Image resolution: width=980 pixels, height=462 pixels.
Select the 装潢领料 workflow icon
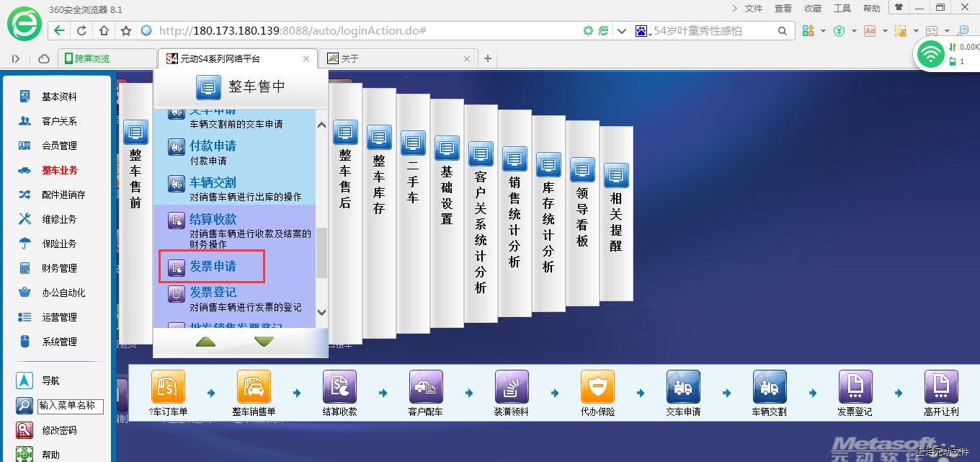512,387
